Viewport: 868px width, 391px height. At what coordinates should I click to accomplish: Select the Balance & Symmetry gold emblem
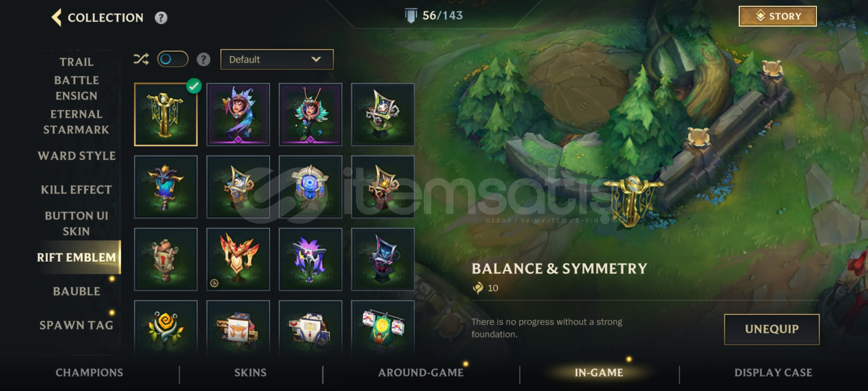[x=166, y=114]
